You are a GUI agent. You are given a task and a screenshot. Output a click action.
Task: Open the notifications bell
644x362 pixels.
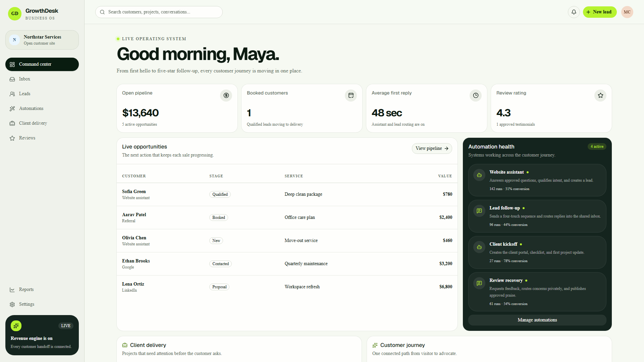(x=574, y=12)
